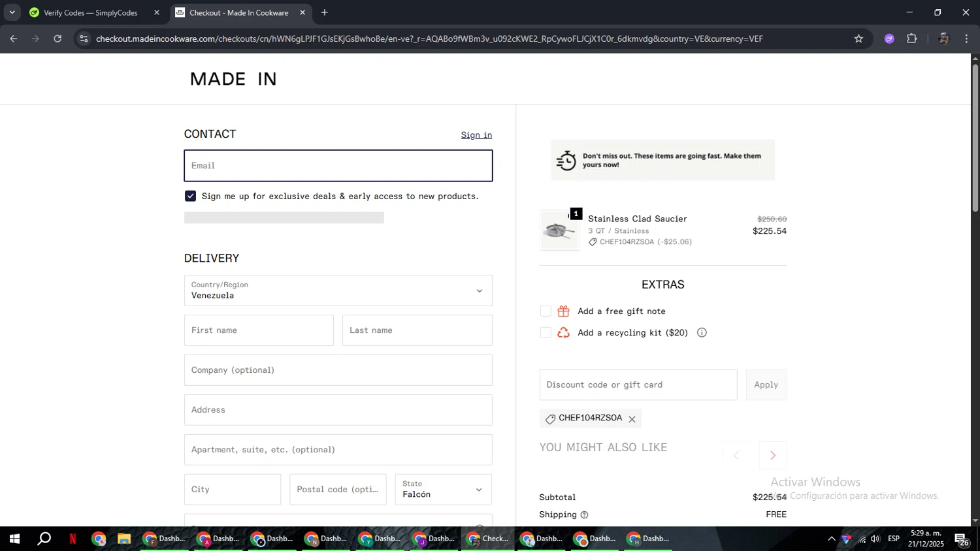This screenshot has width=980, height=551.
Task: Go back to previous page
Action: 14,39
